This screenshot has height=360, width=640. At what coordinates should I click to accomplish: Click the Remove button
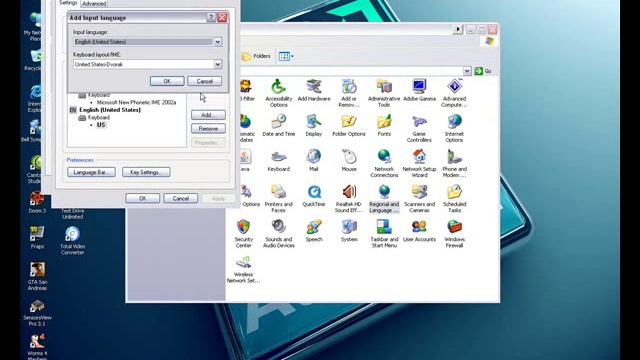point(208,129)
